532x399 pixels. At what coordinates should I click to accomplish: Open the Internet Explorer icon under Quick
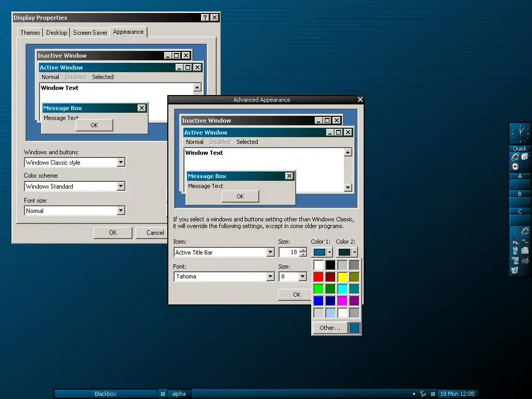[x=515, y=157]
